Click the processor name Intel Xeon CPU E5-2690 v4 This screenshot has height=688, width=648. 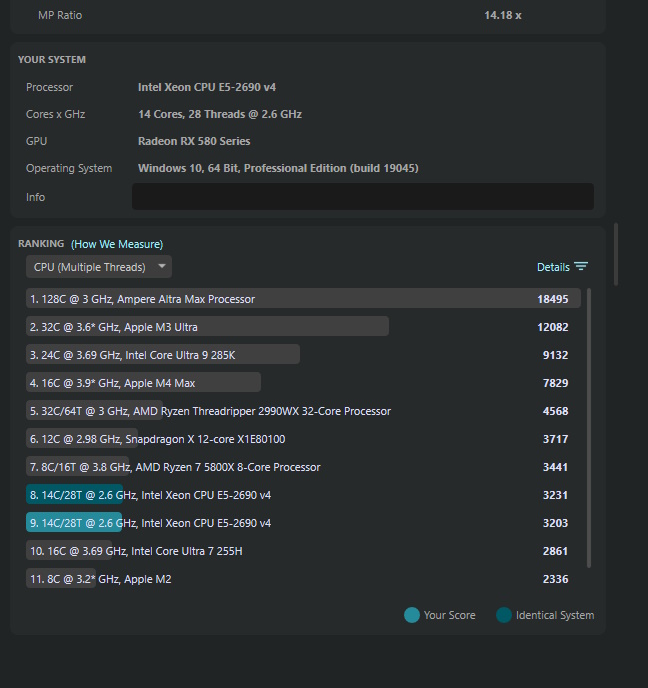(x=207, y=87)
